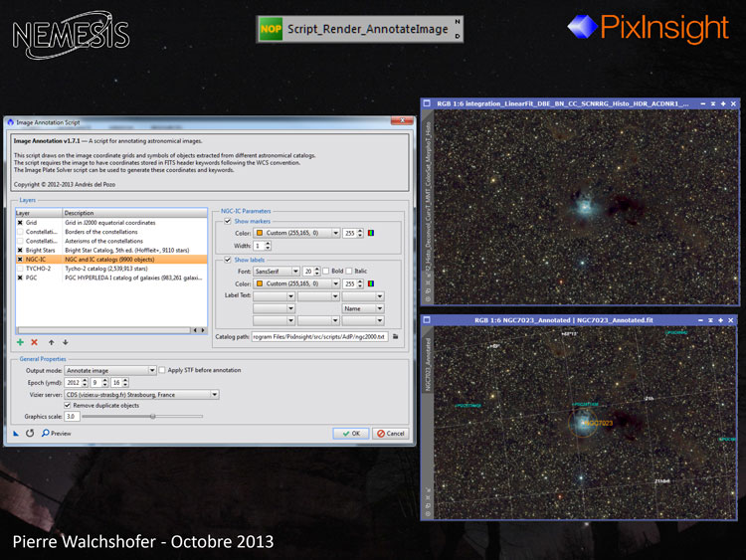
Task: Open the Label Text dropdown next to its label
Action: pos(275,296)
